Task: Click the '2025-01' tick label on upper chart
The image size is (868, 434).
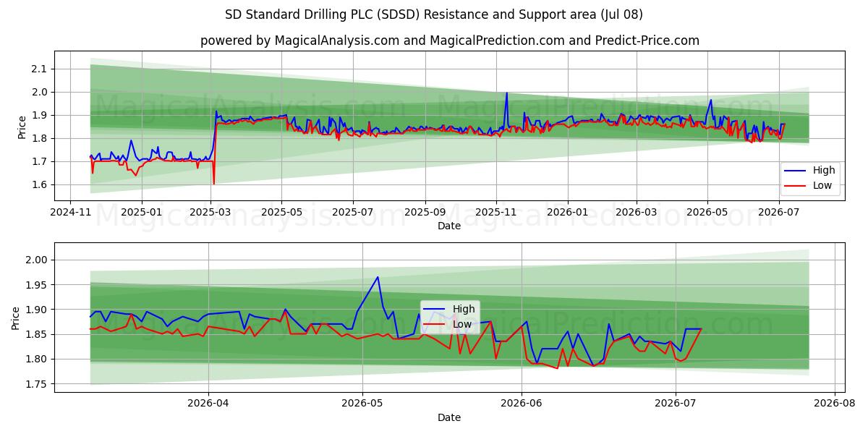Action: coord(141,213)
